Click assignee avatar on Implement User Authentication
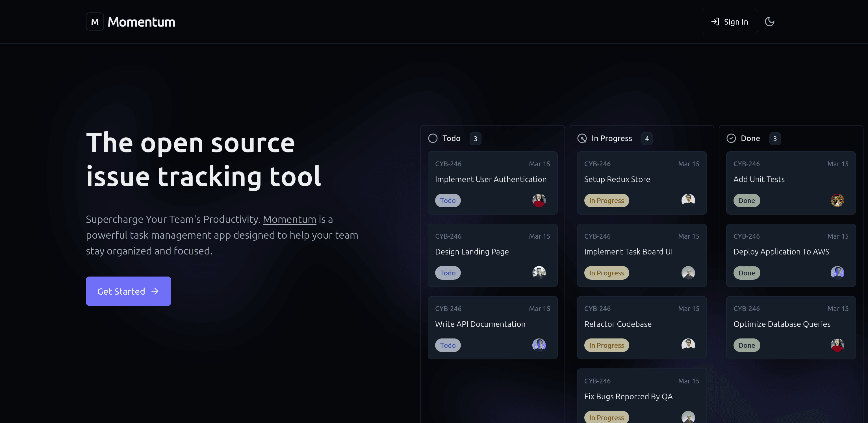868x423 pixels. tap(539, 200)
